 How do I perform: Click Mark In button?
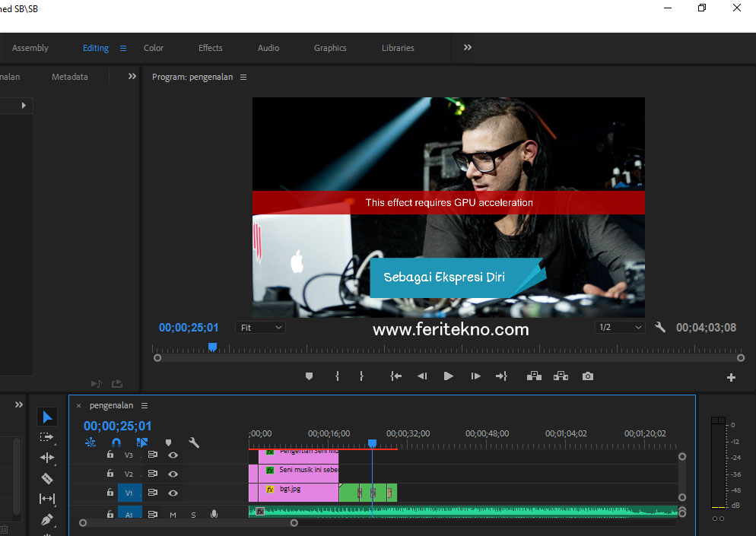point(337,376)
